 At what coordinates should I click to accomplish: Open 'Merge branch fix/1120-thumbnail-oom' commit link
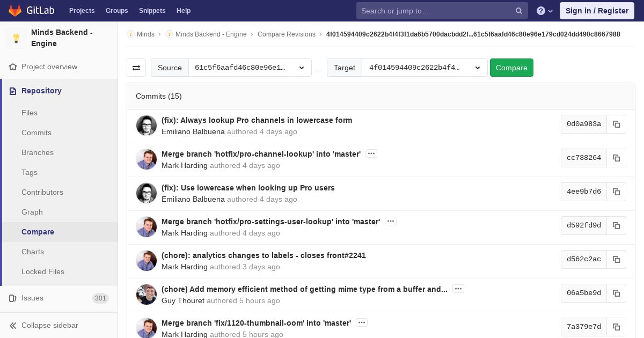(x=256, y=323)
